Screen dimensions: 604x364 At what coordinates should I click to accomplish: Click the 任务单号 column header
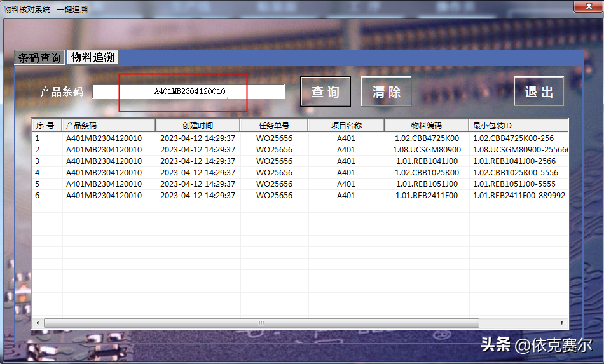(274, 125)
